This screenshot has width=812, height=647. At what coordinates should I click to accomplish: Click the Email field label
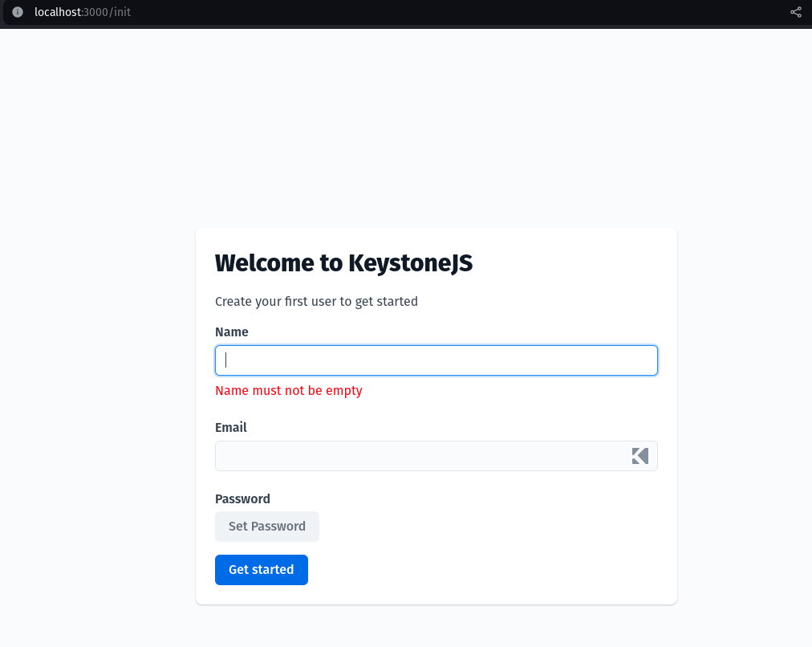(231, 427)
